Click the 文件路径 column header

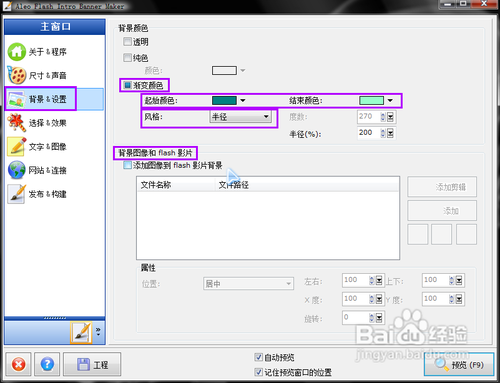[x=307, y=185]
